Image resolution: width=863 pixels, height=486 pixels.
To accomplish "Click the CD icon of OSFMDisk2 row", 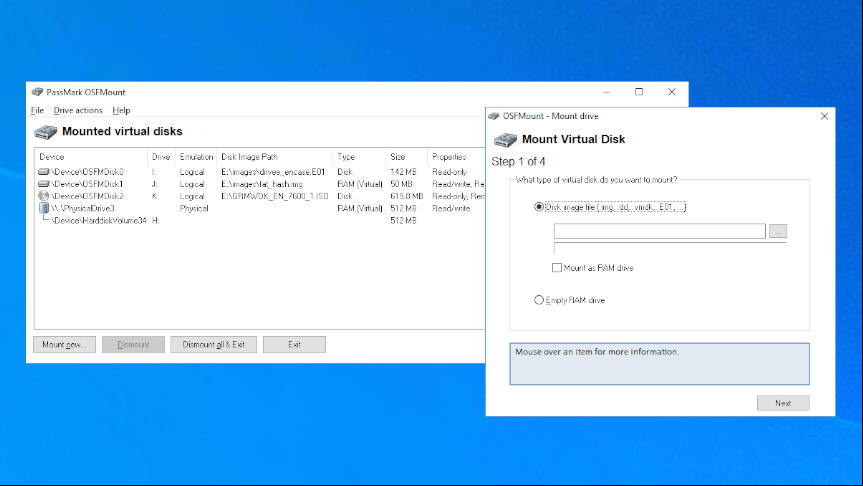I will tap(43, 196).
